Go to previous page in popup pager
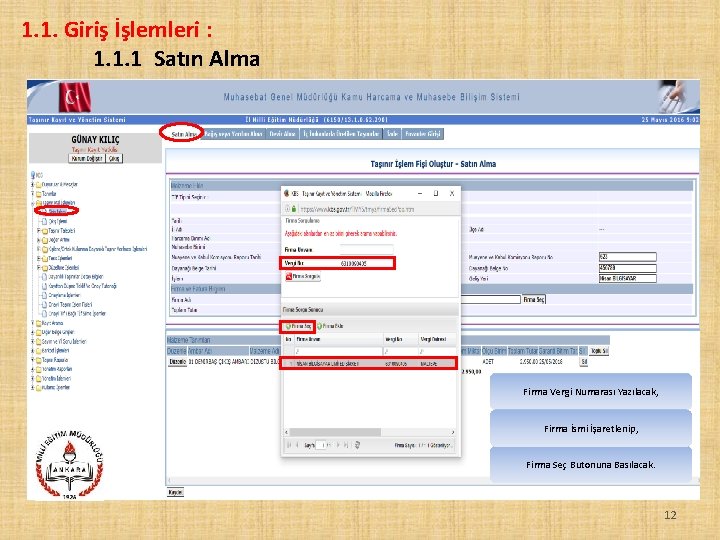Screen dimensions: 720x540 (x=298, y=445)
